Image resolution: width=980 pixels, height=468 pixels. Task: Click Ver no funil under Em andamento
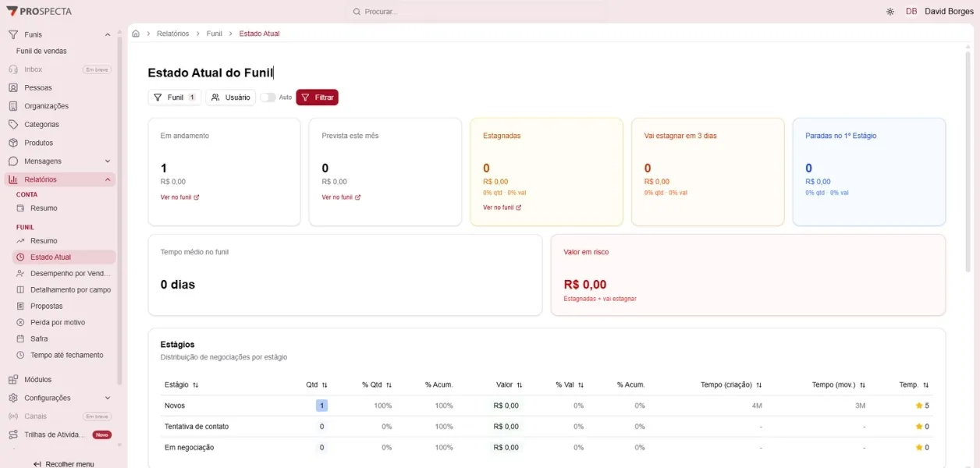coord(179,197)
